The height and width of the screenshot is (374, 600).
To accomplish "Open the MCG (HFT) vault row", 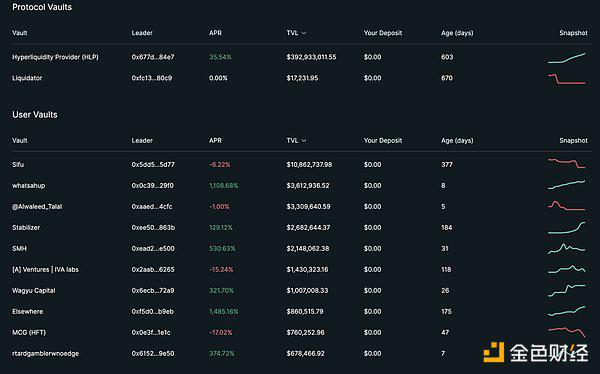I will point(300,333).
